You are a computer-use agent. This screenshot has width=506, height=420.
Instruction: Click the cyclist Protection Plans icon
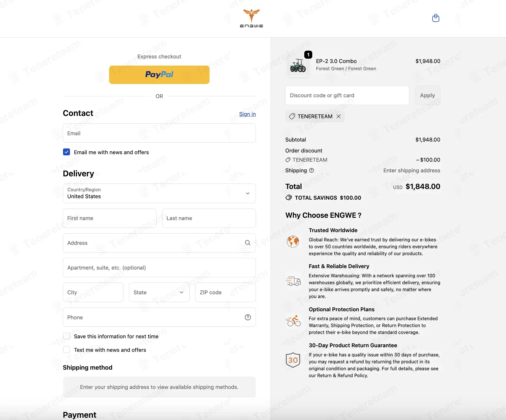point(293,321)
